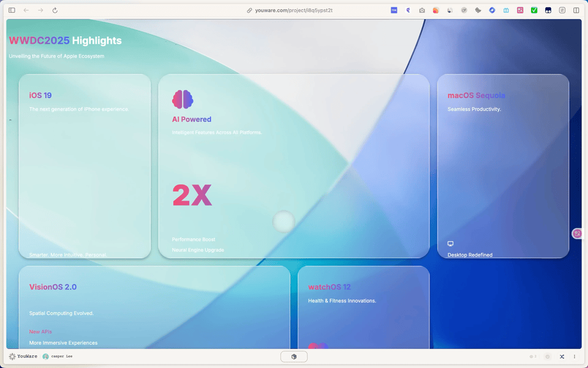Image resolution: width=588 pixels, height=368 pixels.
Task: Click 'Unveiling the Future of Apple Ecosystem' subtitle
Action: (56, 56)
